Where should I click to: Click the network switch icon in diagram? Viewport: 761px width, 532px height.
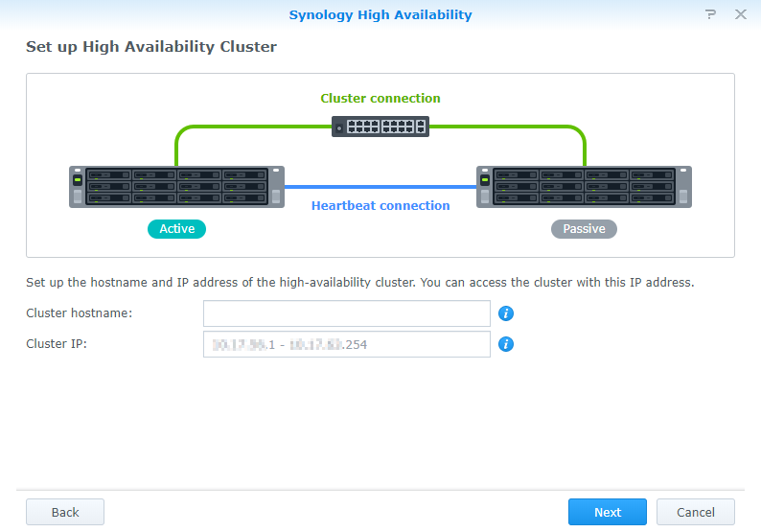point(380,127)
